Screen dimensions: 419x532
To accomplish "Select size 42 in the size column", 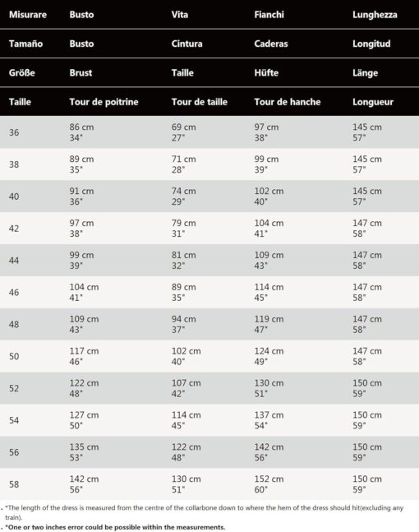I will click(x=14, y=229).
